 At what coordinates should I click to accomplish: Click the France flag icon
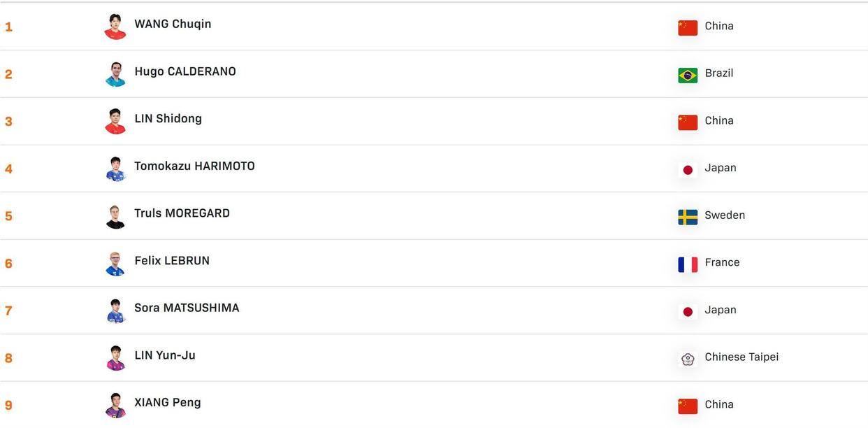click(x=688, y=264)
